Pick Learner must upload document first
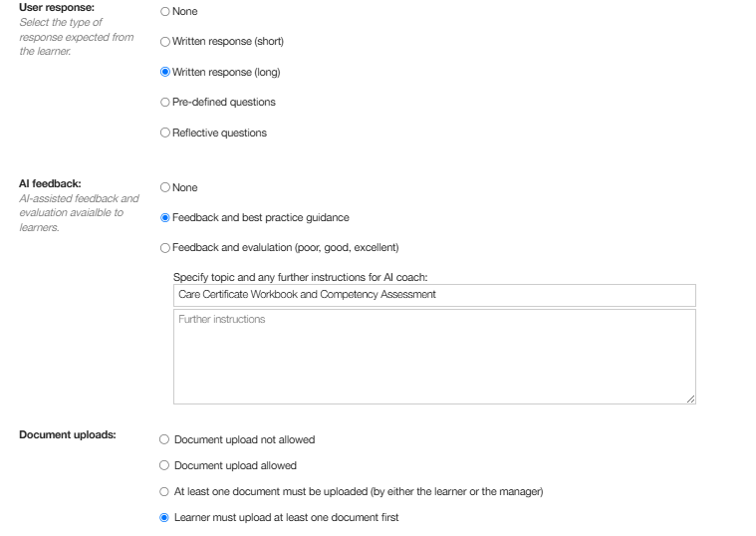This screenshot has width=756, height=536. click(x=164, y=518)
